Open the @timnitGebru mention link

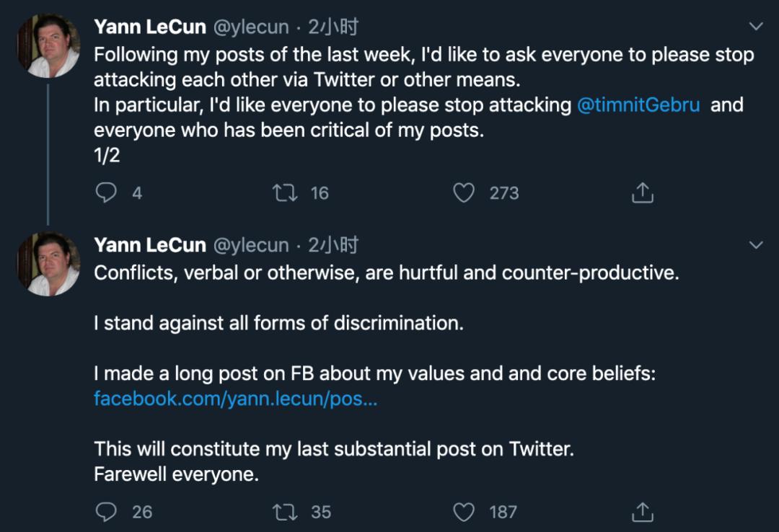tap(638, 105)
